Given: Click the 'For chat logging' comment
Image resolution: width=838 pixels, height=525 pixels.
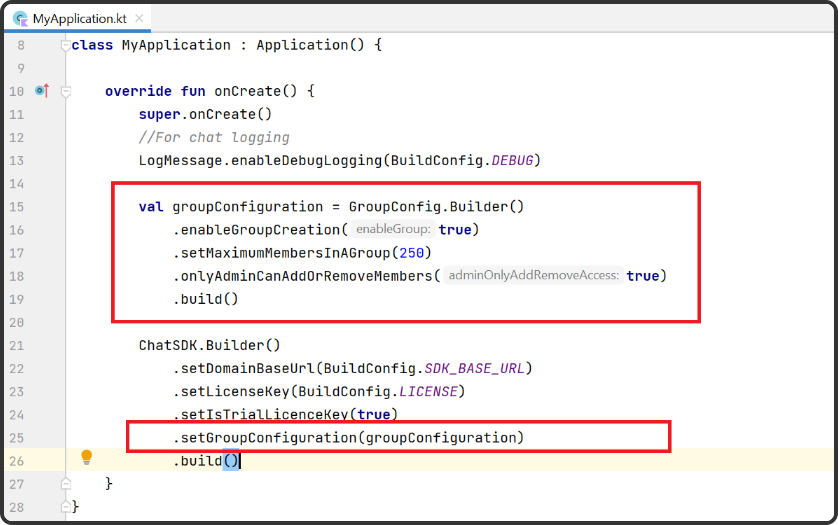Looking at the screenshot, I should point(214,138).
